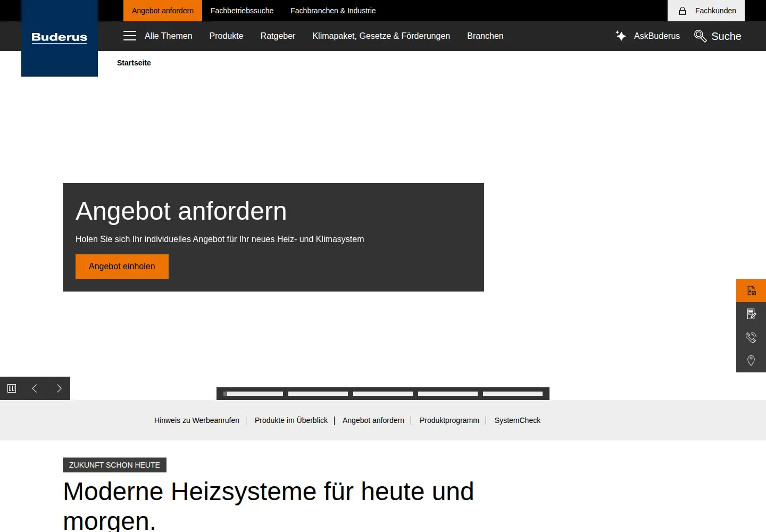The image size is (766, 532).
Task: Click the ZUKUNFT SCHON HEUTE label
Action: point(114,465)
